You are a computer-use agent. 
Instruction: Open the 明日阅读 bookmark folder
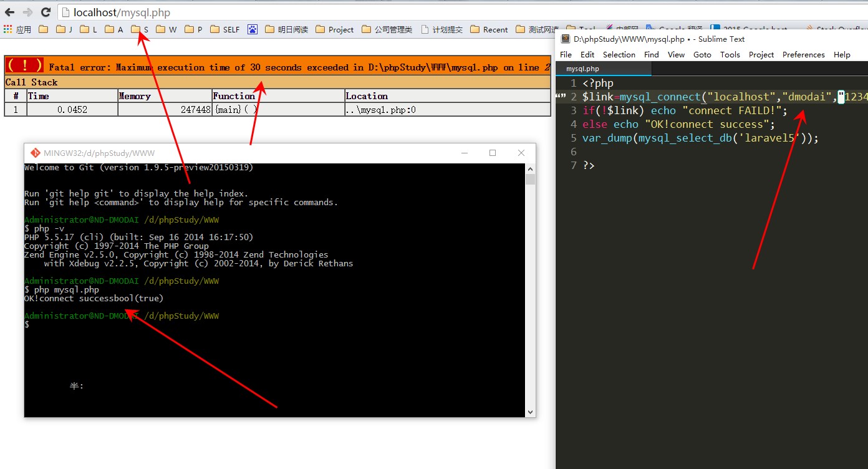[x=286, y=29]
